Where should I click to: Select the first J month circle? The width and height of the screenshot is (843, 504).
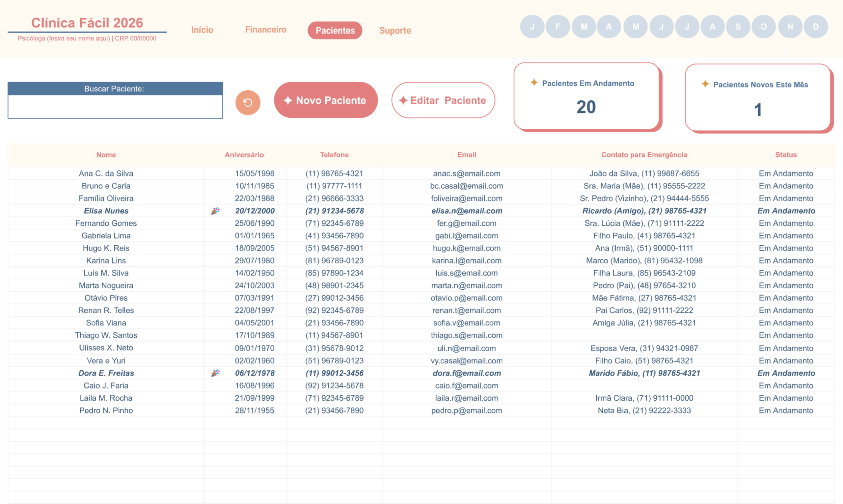coord(532,26)
